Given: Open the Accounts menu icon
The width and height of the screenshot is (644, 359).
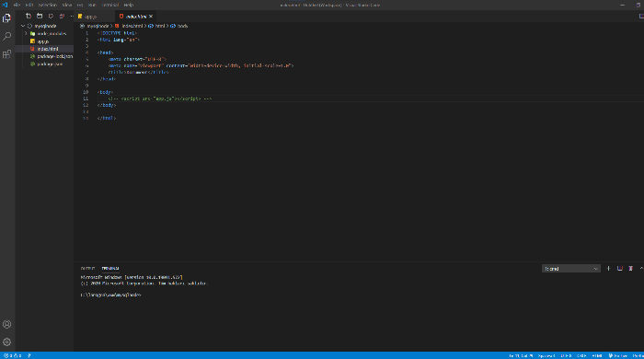Looking at the screenshot, I should [x=7, y=324].
